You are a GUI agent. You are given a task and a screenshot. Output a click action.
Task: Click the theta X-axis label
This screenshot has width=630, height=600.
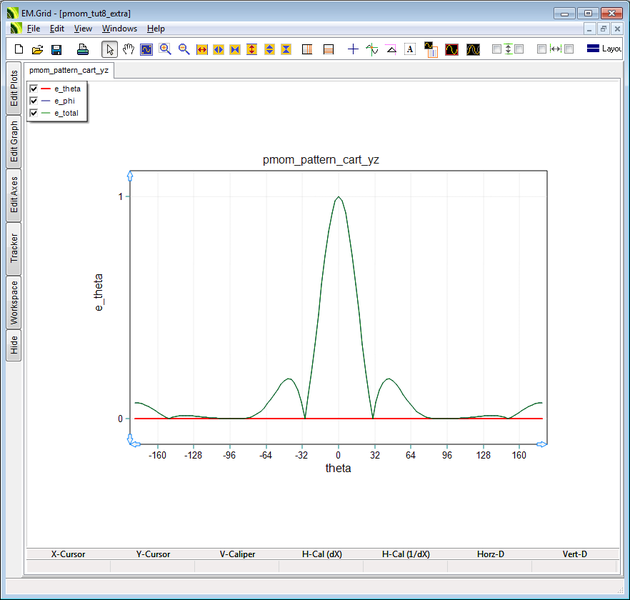click(338, 468)
